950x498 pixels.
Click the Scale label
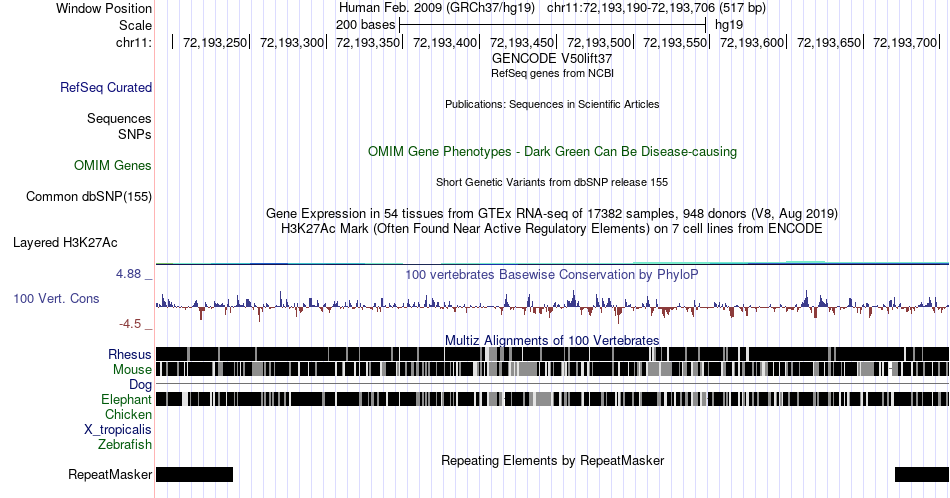coord(135,25)
